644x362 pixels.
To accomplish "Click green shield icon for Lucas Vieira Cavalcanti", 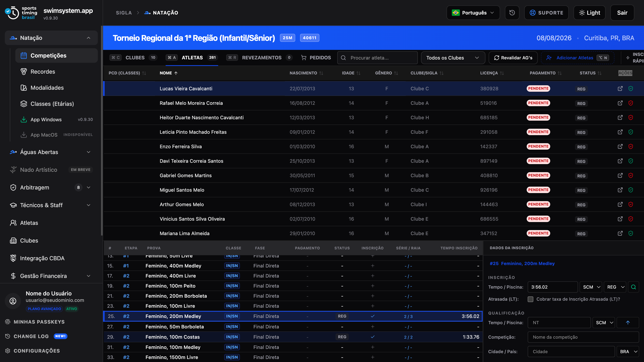I will (631, 88).
